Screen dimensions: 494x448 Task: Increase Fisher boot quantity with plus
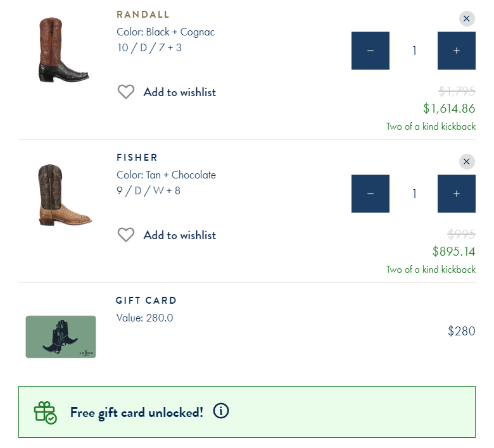[x=457, y=194]
